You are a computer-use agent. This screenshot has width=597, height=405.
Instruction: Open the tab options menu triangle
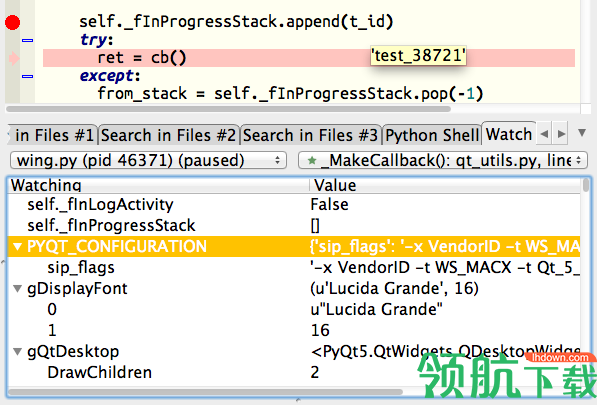point(581,132)
